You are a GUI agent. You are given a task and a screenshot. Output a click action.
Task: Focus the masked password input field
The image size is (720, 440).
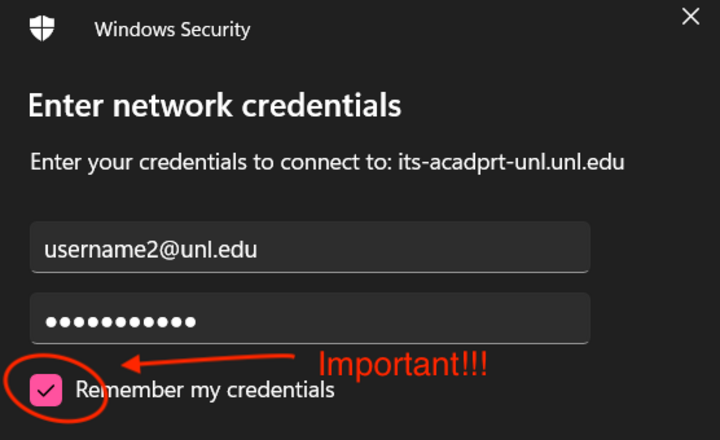point(310,320)
